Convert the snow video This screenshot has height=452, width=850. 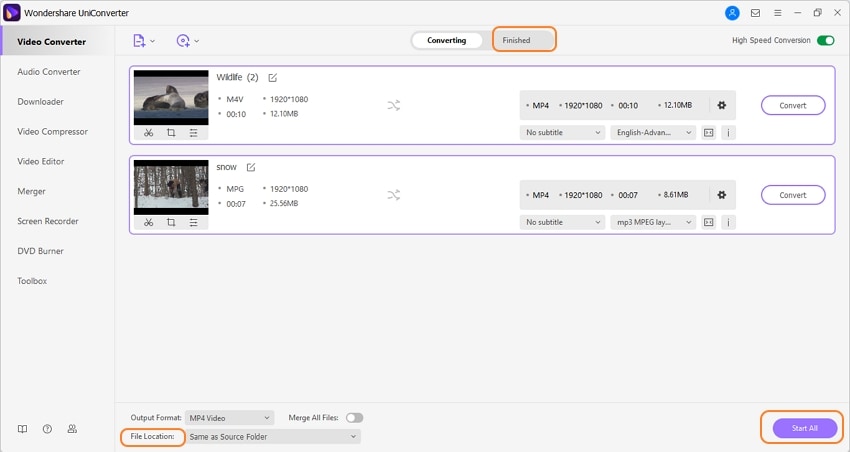pyautogui.click(x=793, y=195)
